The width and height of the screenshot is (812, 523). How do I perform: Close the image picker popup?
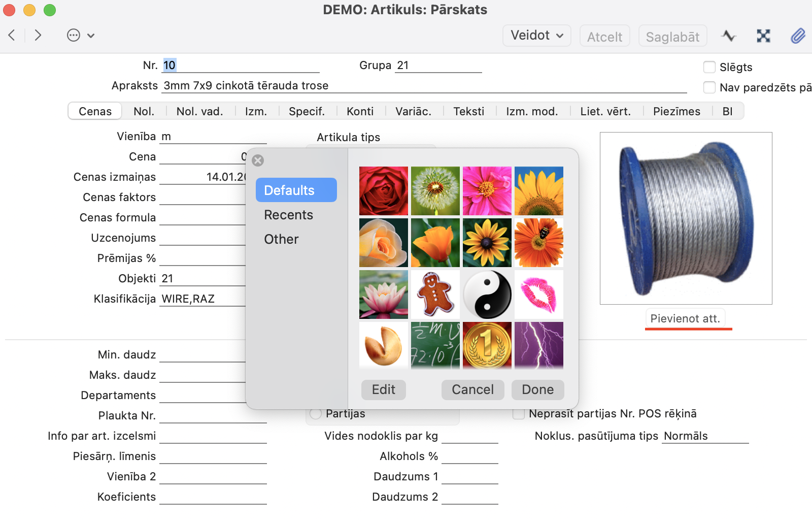258,160
